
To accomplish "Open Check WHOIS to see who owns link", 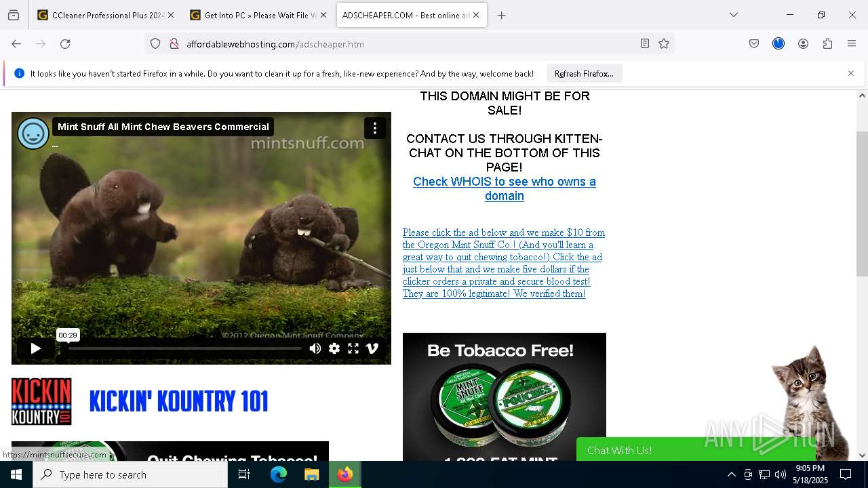I will (505, 188).
